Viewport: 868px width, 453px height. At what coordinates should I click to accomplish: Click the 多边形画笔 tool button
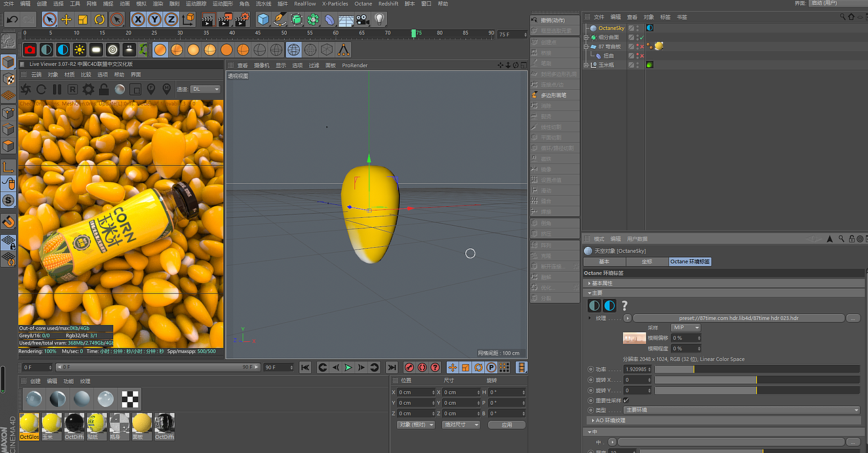553,96
